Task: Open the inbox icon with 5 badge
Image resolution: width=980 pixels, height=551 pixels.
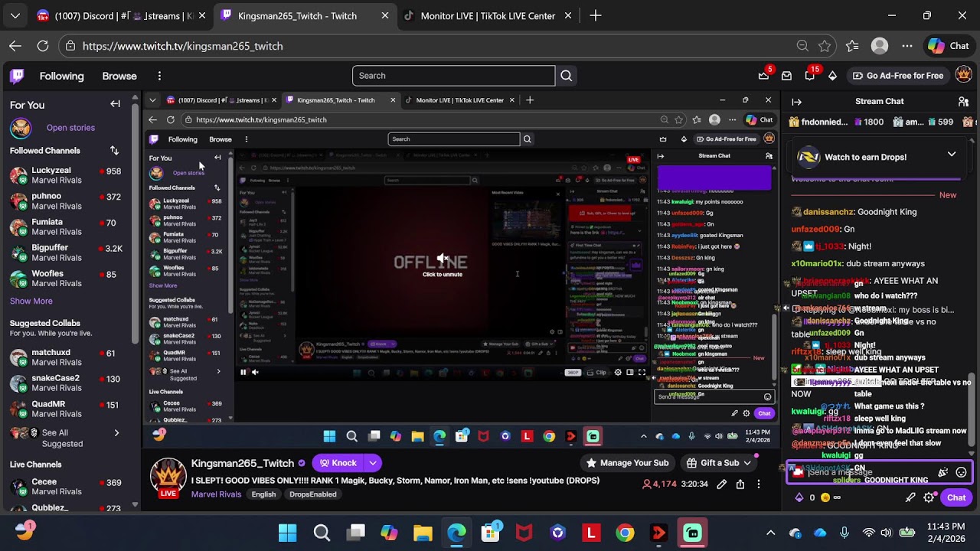Action: click(x=763, y=76)
